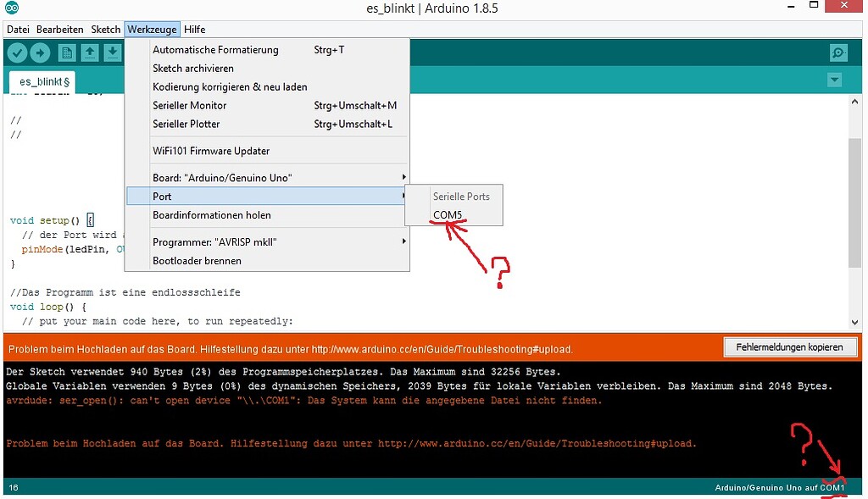The height and width of the screenshot is (499, 868).
Task: Open the tab options dropdown arrow
Action: click(834, 80)
